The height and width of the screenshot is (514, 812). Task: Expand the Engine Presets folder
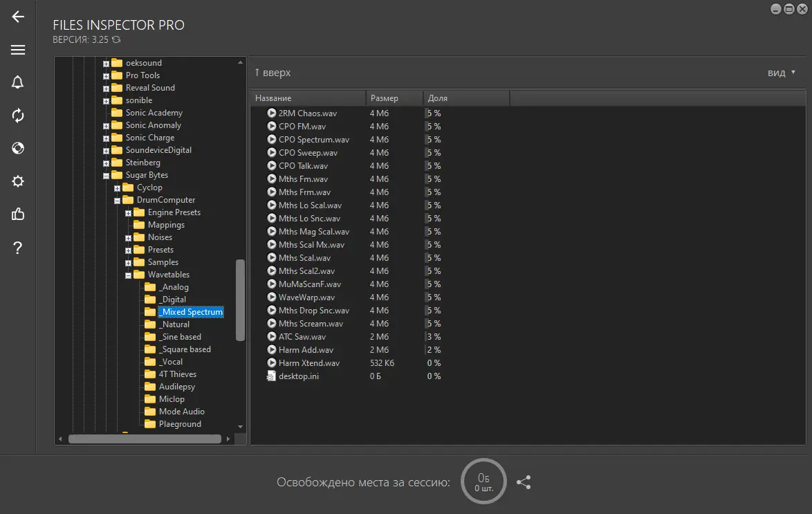[x=128, y=213]
